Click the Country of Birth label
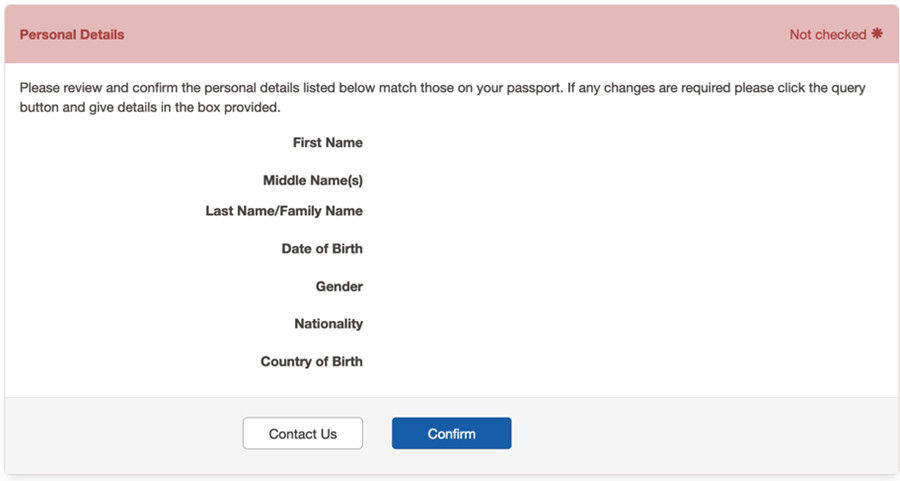 (311, 362)
